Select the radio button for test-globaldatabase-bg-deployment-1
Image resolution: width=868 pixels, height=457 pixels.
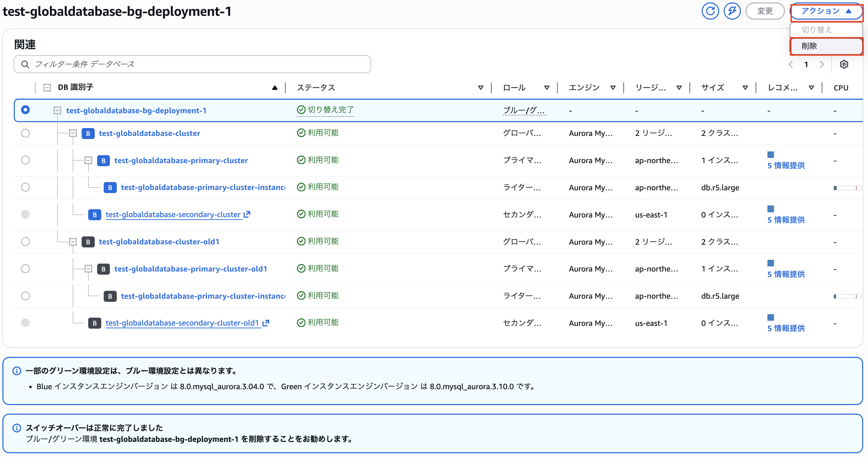(x=25, y=110)
